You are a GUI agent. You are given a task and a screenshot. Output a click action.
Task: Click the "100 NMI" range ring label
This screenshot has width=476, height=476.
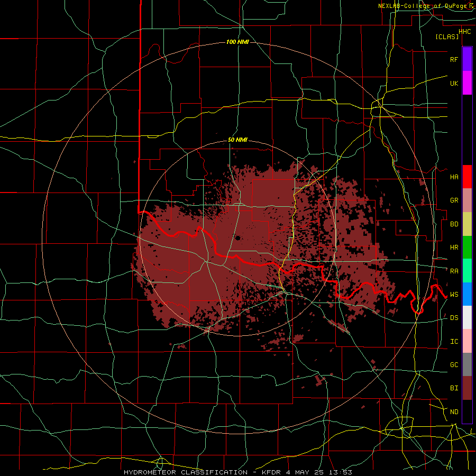point(237,42)
